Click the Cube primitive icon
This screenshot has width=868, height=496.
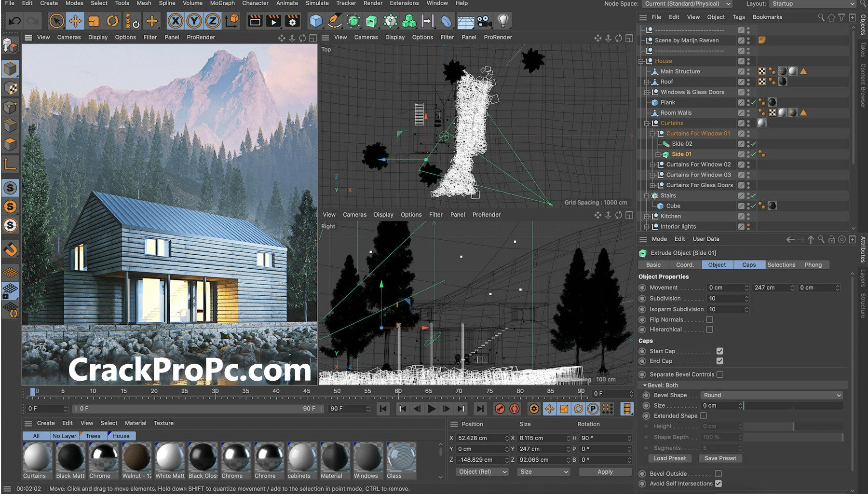click(x=315, y=21)
